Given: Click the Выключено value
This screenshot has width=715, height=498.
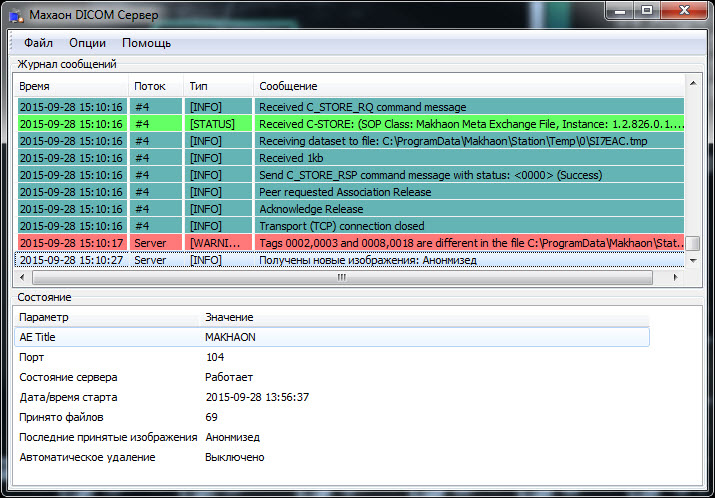Looking at the screenshot, I should [x=235, y=457].
